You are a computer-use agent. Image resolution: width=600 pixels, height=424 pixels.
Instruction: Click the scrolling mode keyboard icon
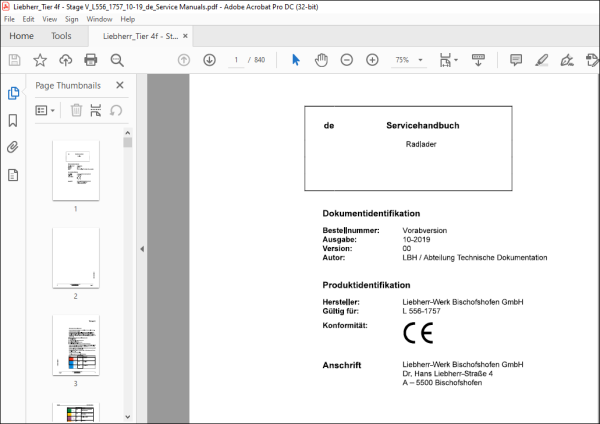[x=478, y=60]
